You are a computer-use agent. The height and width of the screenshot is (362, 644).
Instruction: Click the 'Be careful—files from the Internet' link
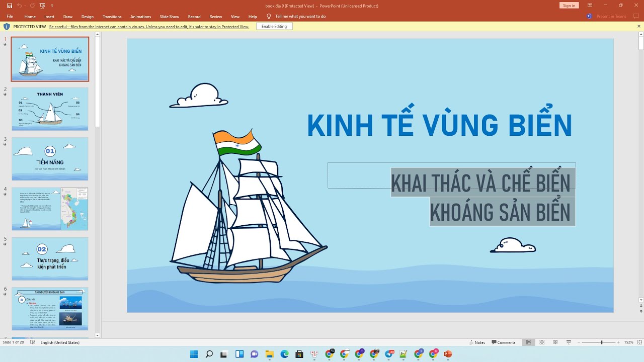click(x=149, y=27)
